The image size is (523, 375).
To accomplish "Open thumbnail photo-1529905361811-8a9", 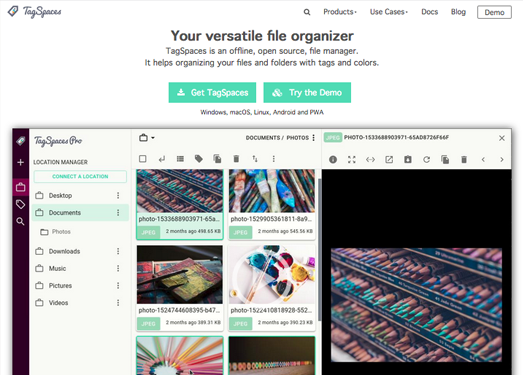I will point(272,191).
